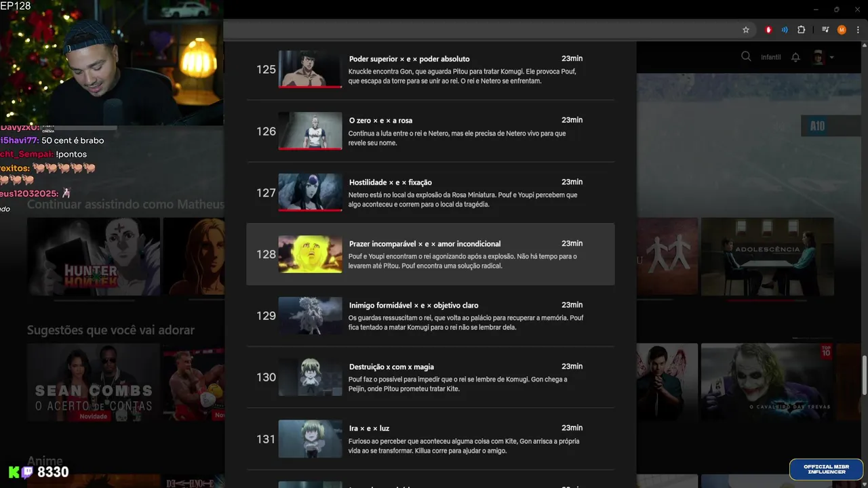Image resolution: width=868 pixels, height=488 pixels.
Task: Open the Chrome extensions puzzle icon
Action: coord(801,30)
